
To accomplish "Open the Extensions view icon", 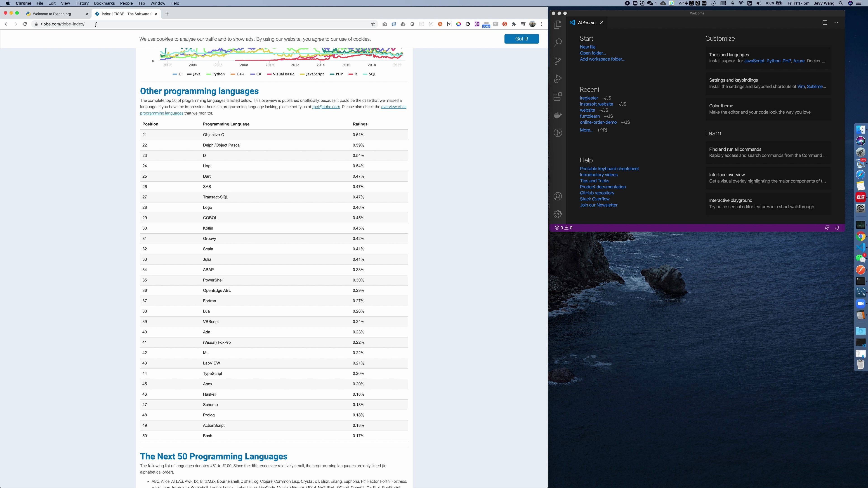I will tap(558, 97).
